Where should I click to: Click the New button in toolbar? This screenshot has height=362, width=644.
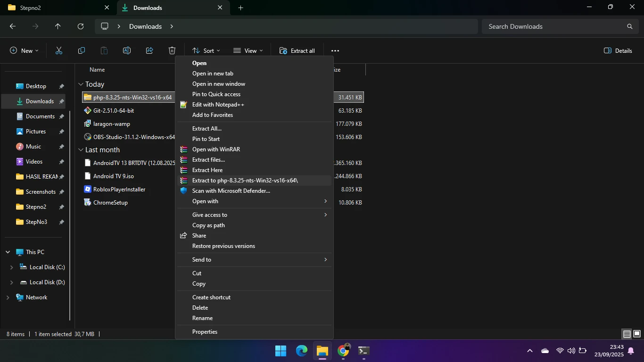[25, 51]
